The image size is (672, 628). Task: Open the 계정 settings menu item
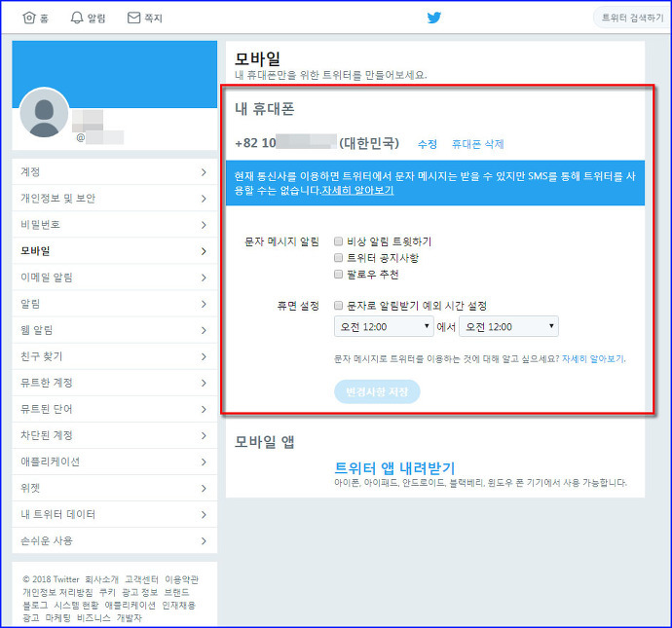click(114, 172)
